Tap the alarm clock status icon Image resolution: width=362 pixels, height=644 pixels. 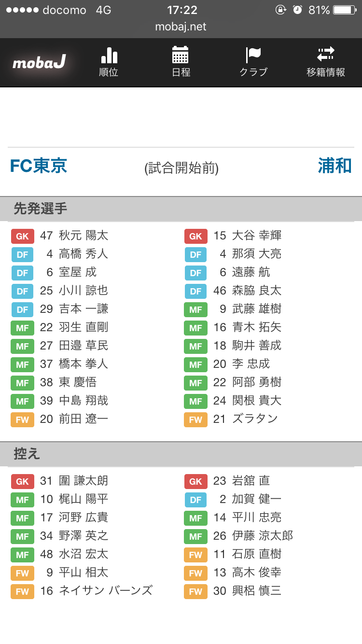(297, 10)
